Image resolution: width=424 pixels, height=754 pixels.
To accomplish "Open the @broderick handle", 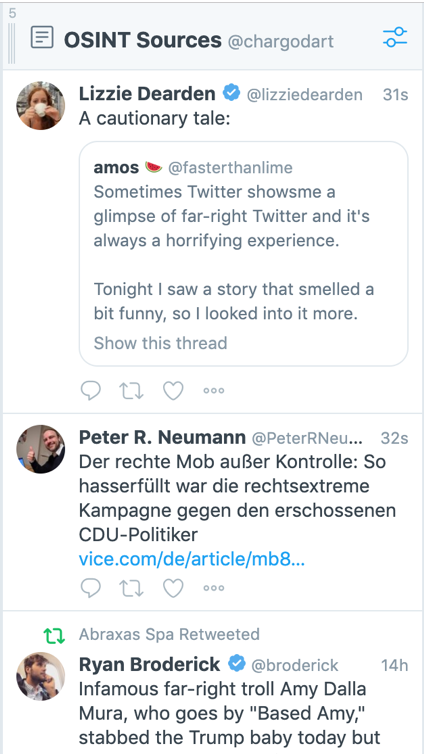I will [x=295, y=665].
